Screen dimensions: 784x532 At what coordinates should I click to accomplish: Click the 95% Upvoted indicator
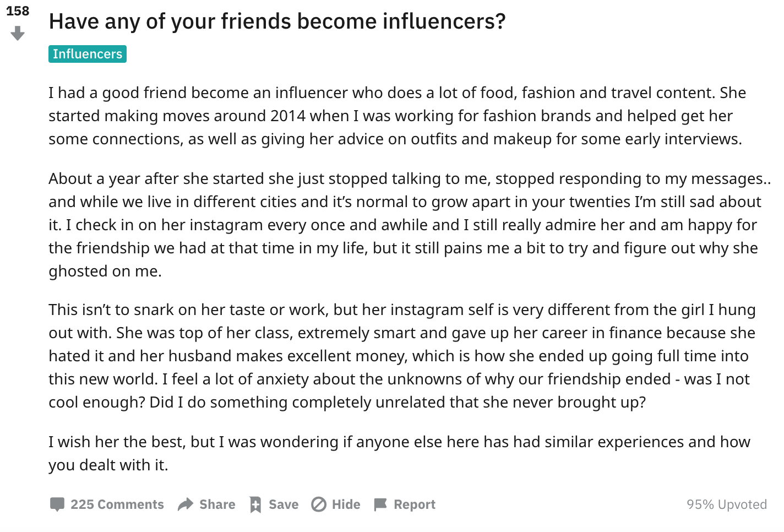727,504
